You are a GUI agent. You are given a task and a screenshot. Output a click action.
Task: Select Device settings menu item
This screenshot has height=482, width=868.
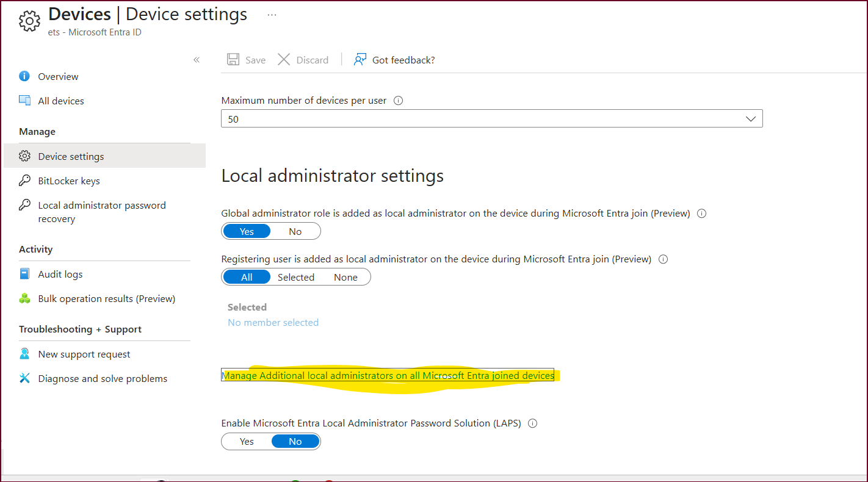point(104,156)
